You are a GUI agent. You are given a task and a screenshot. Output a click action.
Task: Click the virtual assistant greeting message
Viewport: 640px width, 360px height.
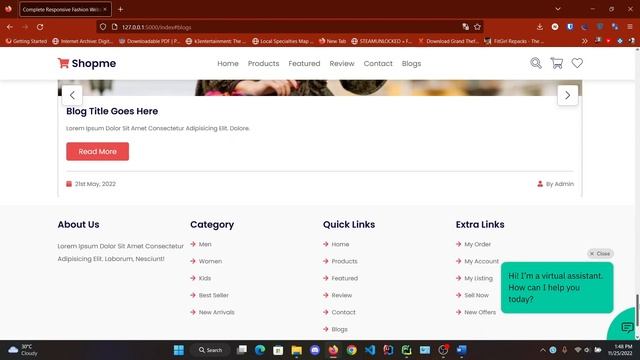click(x=557, y=288)
